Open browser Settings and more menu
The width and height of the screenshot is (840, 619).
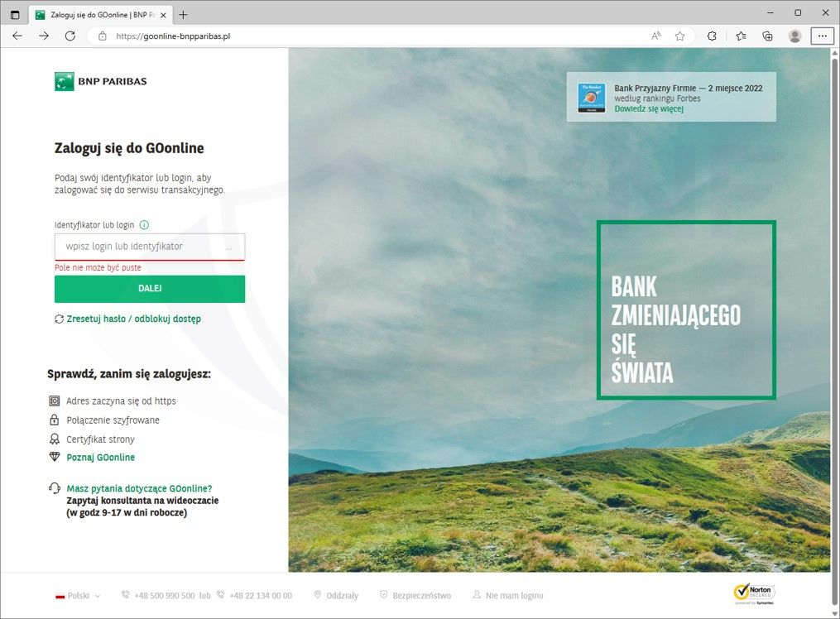click(x=822, y=36)
